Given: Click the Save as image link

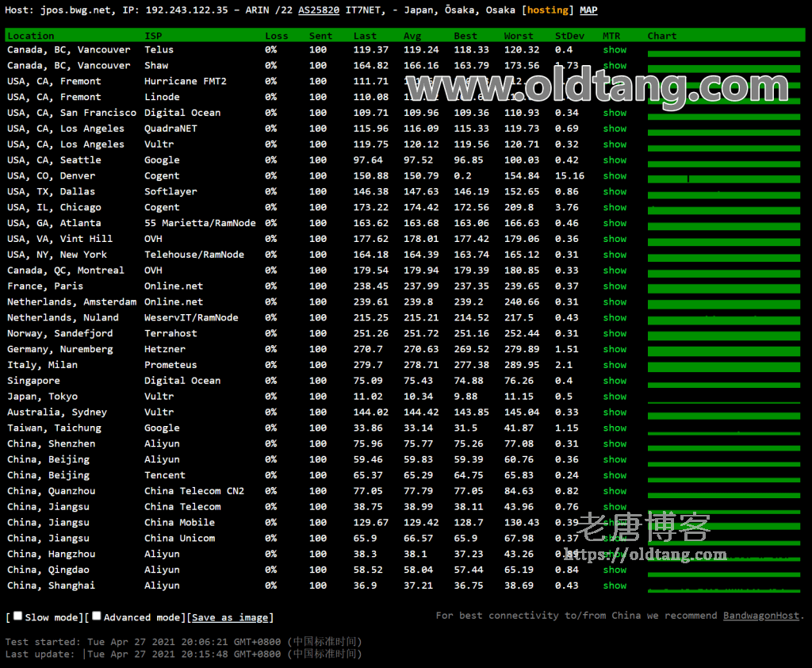Looking at the screenshot, I should [231, 617].
